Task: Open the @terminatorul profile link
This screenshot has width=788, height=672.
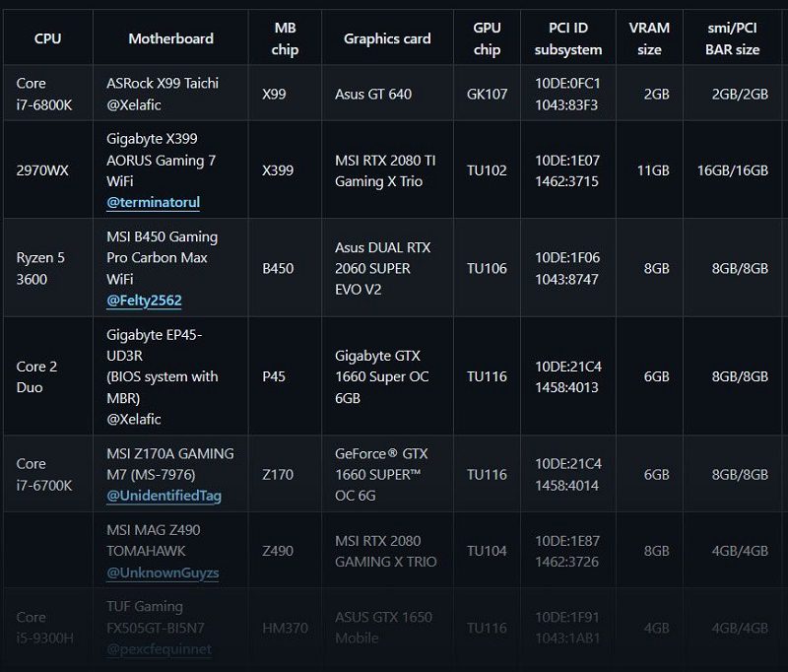Action: tap(153, 203)
